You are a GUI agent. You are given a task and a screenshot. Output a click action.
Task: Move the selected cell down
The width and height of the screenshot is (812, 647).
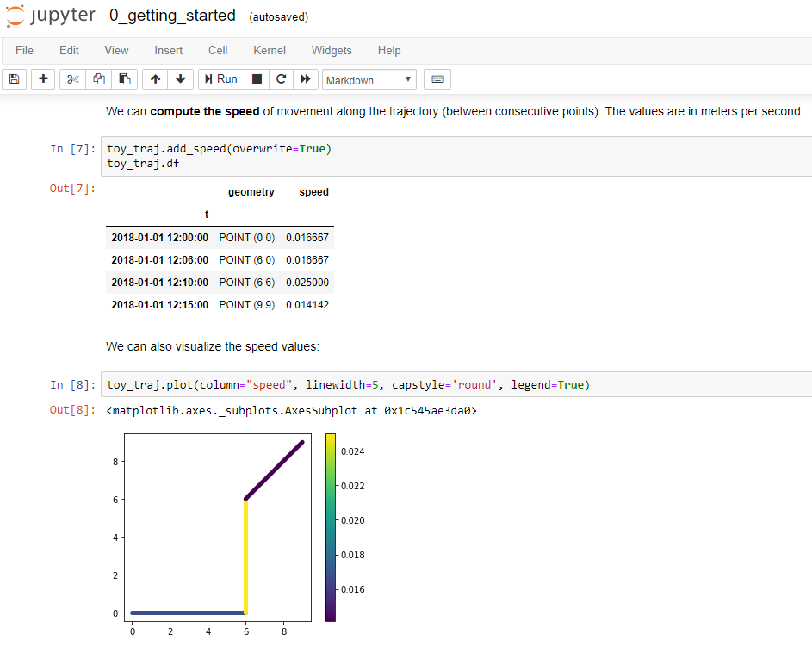coord(180,78)
